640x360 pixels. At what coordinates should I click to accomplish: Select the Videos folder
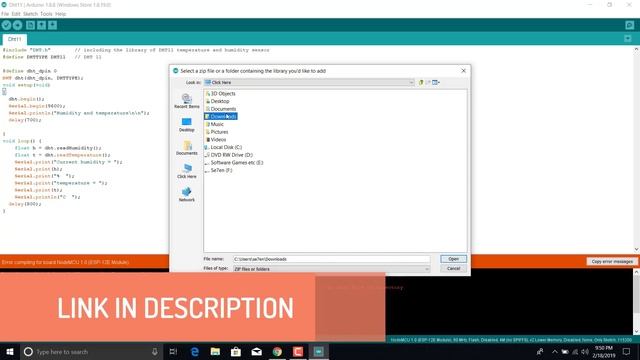216,140
